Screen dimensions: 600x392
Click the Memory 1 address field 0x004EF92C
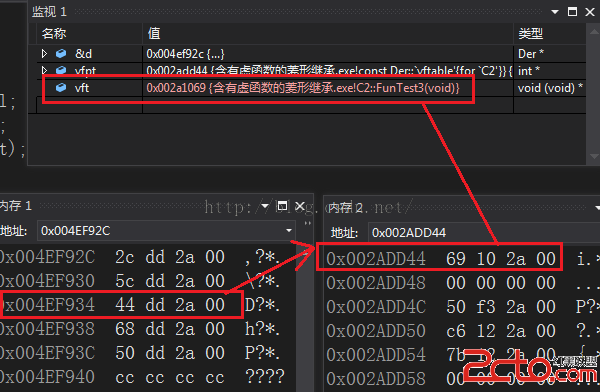(x=166, y=230)
